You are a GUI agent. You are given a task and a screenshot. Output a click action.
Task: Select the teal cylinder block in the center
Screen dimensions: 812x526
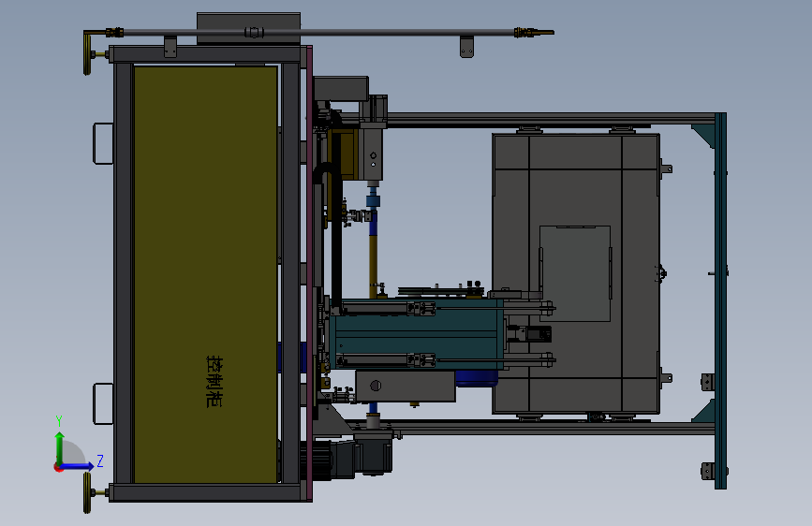(x=417, y=334)
